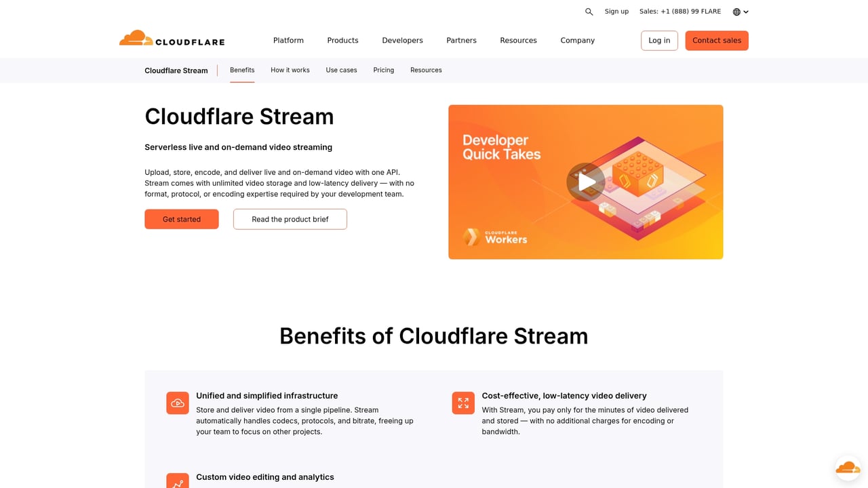Viewport: 868px width, 488px height.
Task: Switch to the Pricing tab
Action: coord(383,70)
